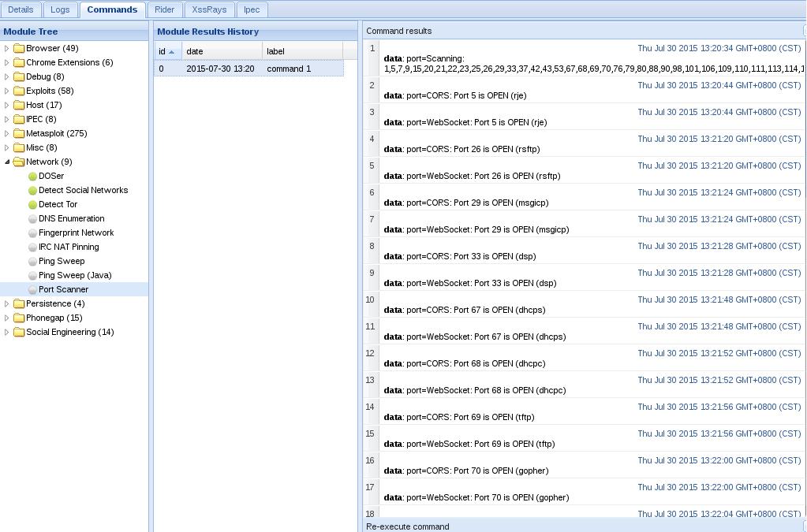
Task: Click the grey icon beside Ping Sweep (Java)
Action: pos(32,276)
